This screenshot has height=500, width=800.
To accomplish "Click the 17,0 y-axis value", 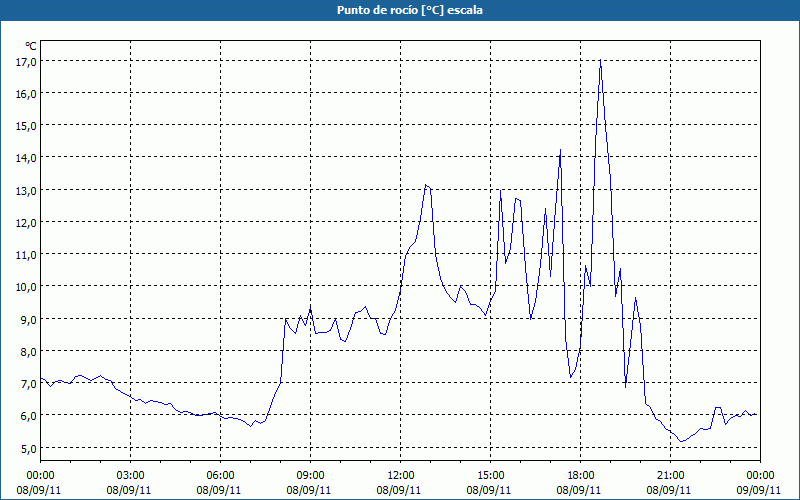I will click(26, 62).
